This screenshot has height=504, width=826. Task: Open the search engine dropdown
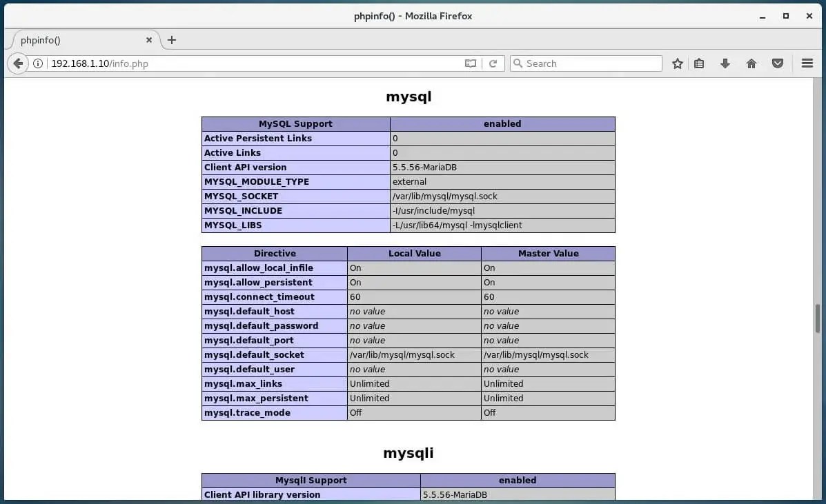(518, 63)
